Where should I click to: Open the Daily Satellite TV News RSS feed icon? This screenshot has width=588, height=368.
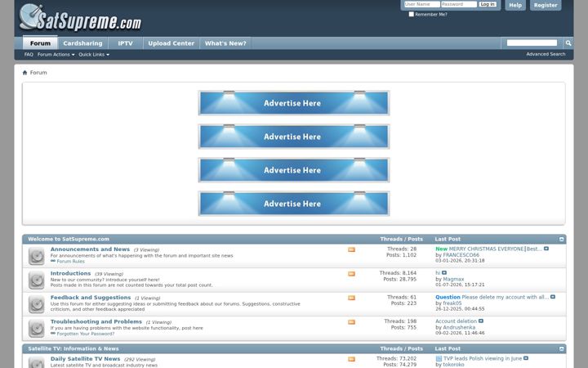coord(351,359)
